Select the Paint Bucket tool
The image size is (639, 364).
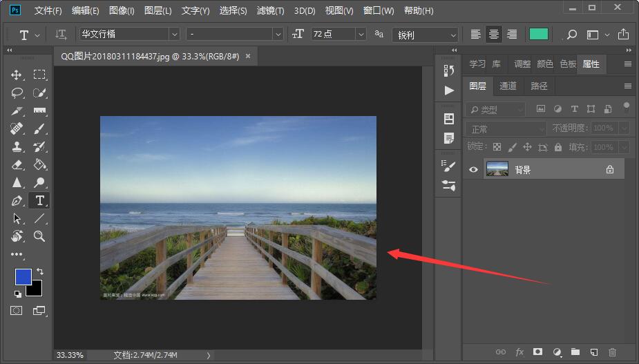click(x=39, y=164)
